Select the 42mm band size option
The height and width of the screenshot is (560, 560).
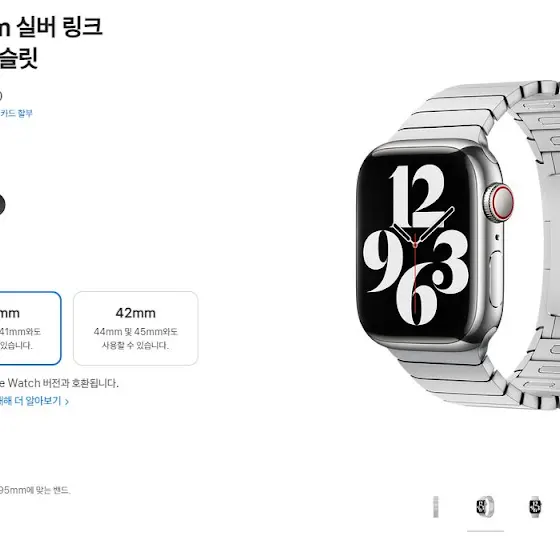point(135,328)
